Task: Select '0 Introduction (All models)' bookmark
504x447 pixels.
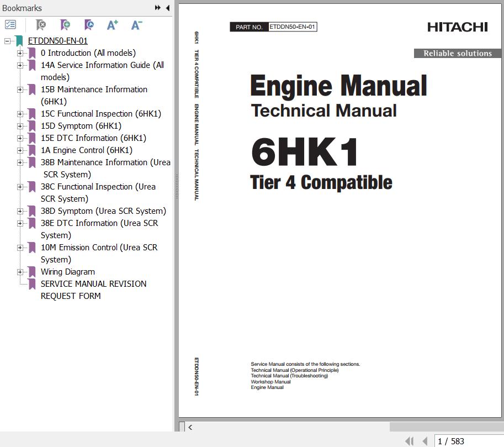Action: coord(88,53)
